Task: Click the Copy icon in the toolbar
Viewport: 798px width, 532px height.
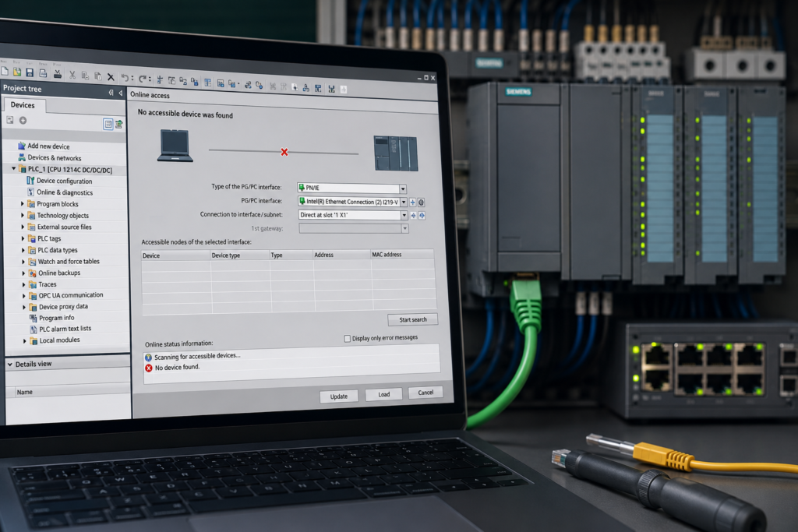Action: (85, 76)
